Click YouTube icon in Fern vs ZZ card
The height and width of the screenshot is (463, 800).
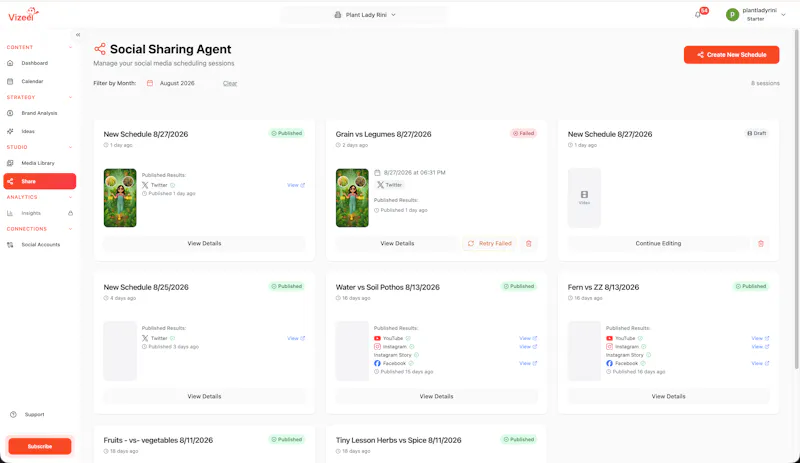[x=609, y=338]
